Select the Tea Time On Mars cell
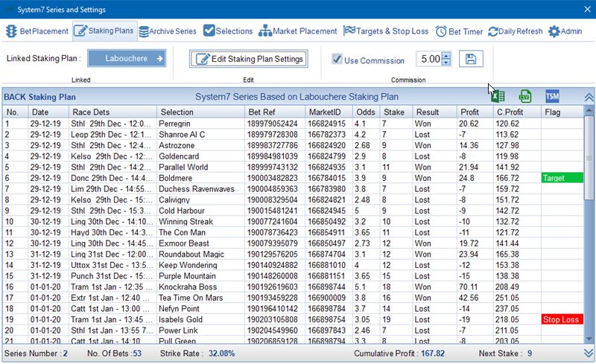Screen dimensions: 596x364 click(x=200, y=298)
